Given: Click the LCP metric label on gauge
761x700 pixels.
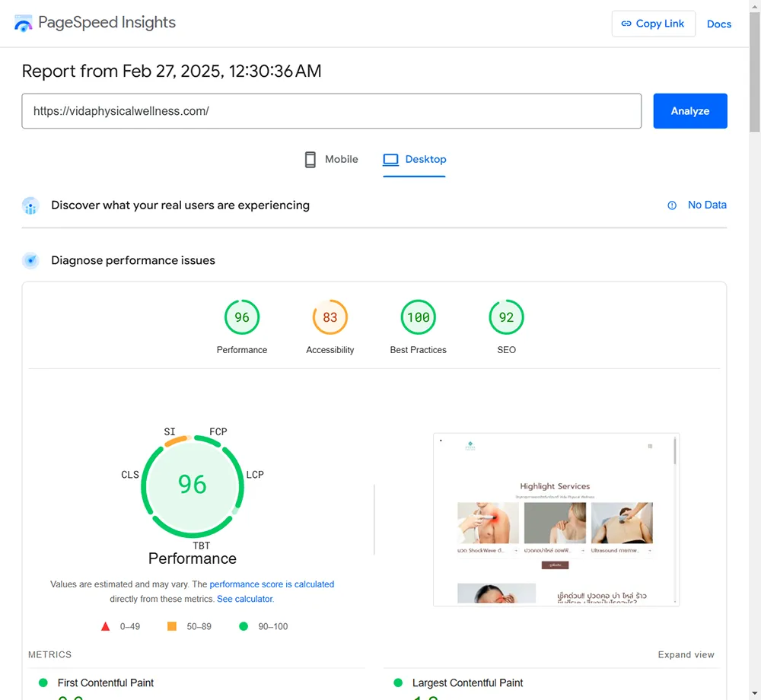Looking at the screenshot, I should click(255, 475).
